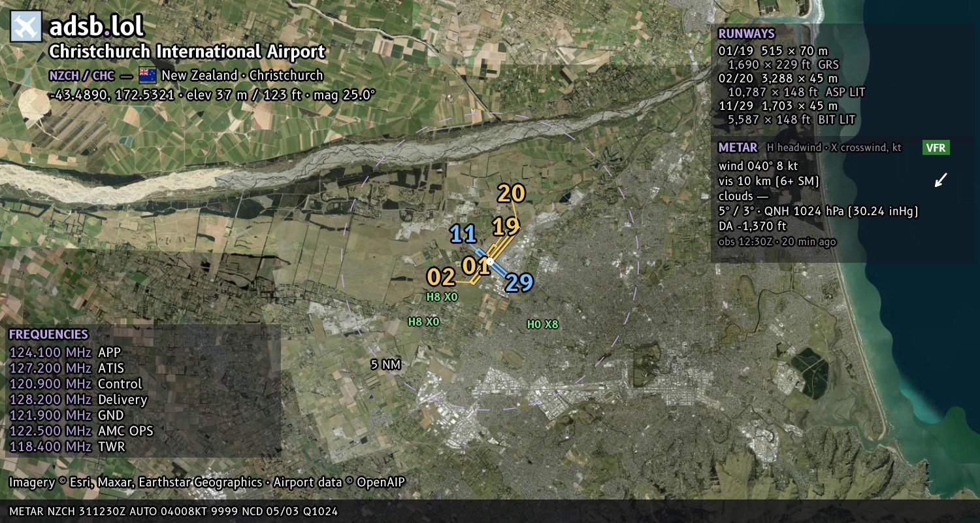Click the 'RUNWAYS' panel heading
This screenshot has width=980, height=523.
746,34
